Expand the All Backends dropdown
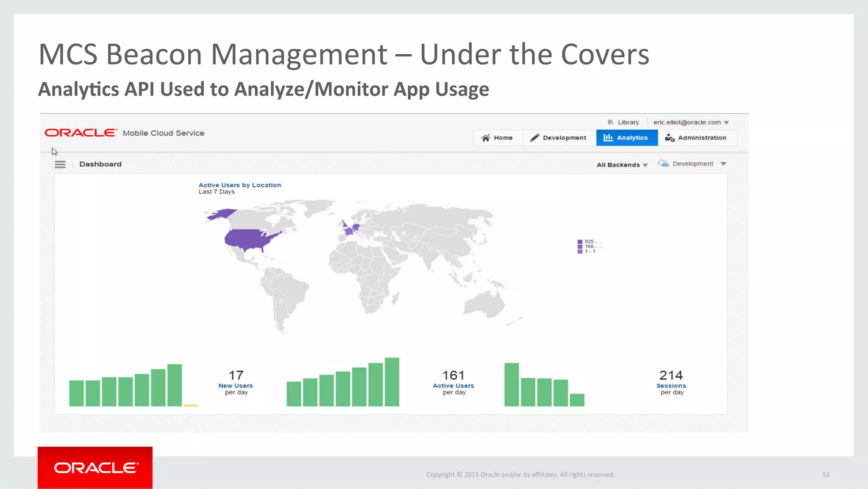This screenshot has width=868, height=489. point(622,165)
